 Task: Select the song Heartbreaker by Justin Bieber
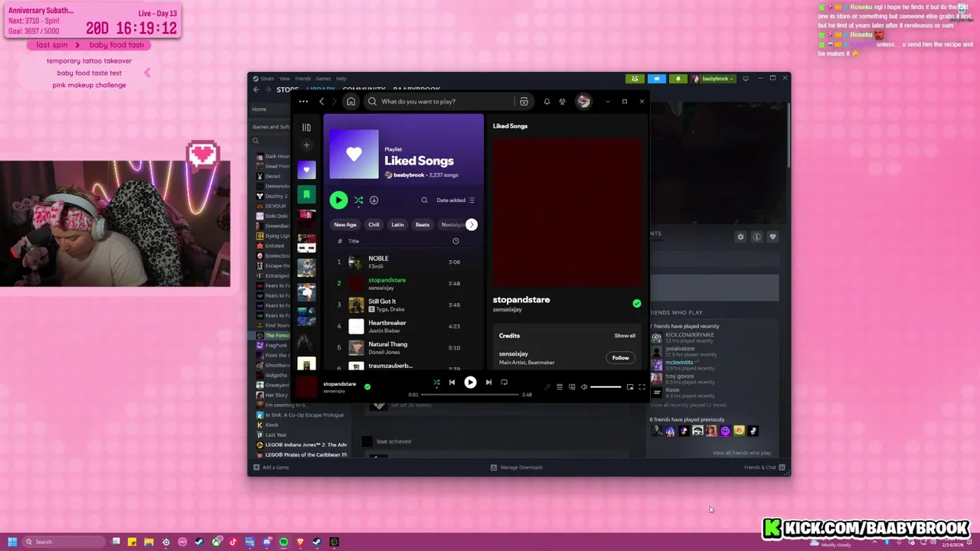[404, 326]
